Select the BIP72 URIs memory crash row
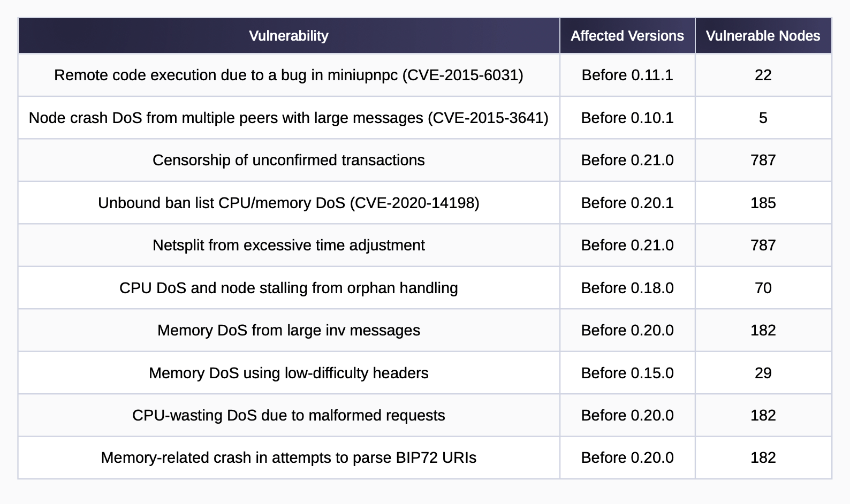 pos(424,458)
